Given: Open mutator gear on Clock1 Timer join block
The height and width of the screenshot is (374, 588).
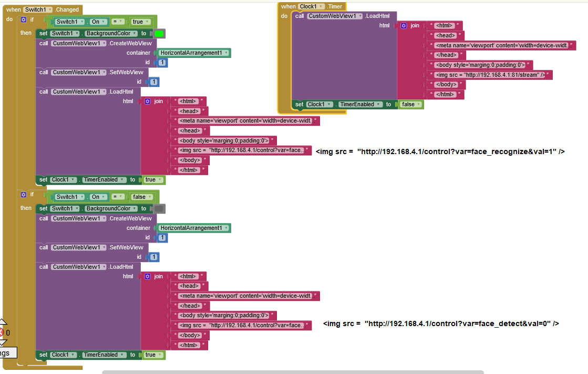Looking at the screenshot, I should tap(404, 25).
